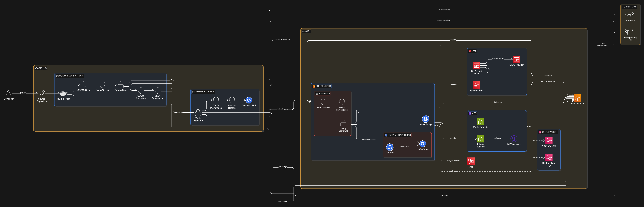Viewport: 644px width, 207px height.
Task: Select the Node Group icon
Action: pyautogui.click(x=426, y=119)
